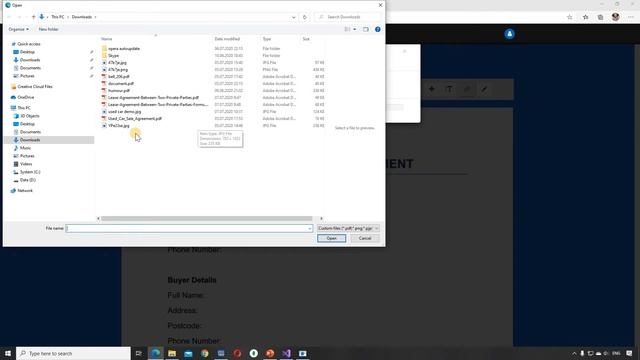This screenshot has height=360, width=640.
Task: Select the document.pdf file
Action: point(121,84)
